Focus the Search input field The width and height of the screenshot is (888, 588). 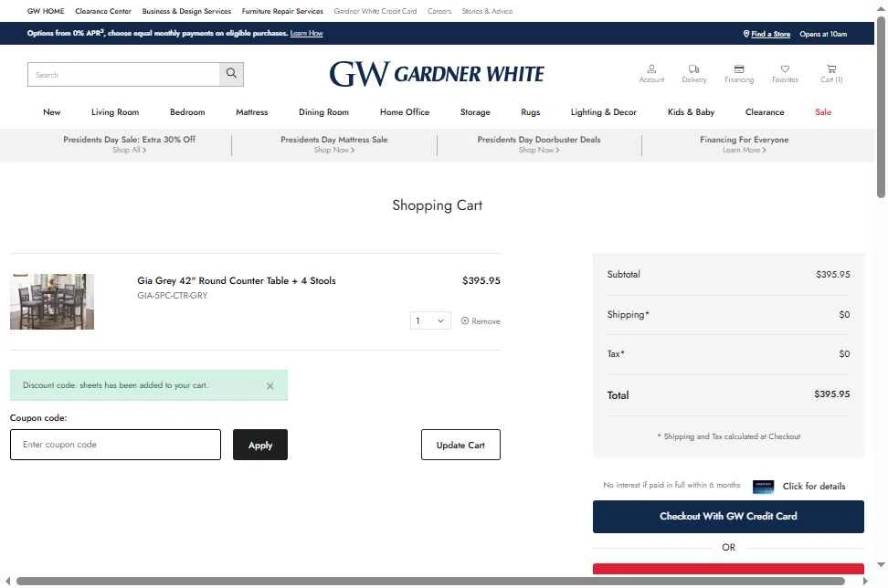pos(123,74)
